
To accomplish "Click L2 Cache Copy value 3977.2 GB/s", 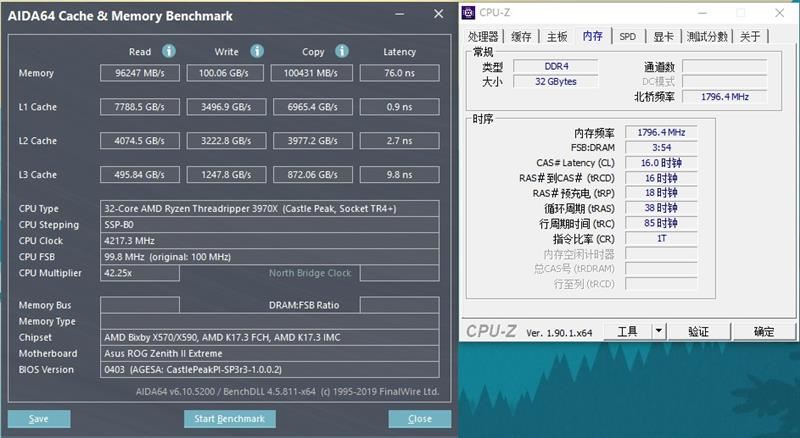I will pyautogui.click(x=313, y=140).
